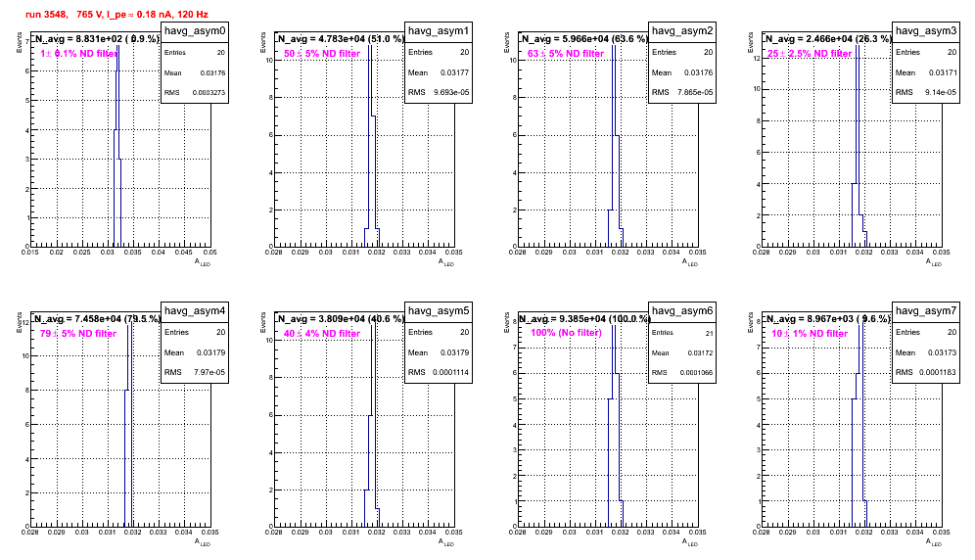The width and height of the screenshot is (975, 560).
Task: Click the Entries count 20 in havg_asym0
Action: point(220,53)
